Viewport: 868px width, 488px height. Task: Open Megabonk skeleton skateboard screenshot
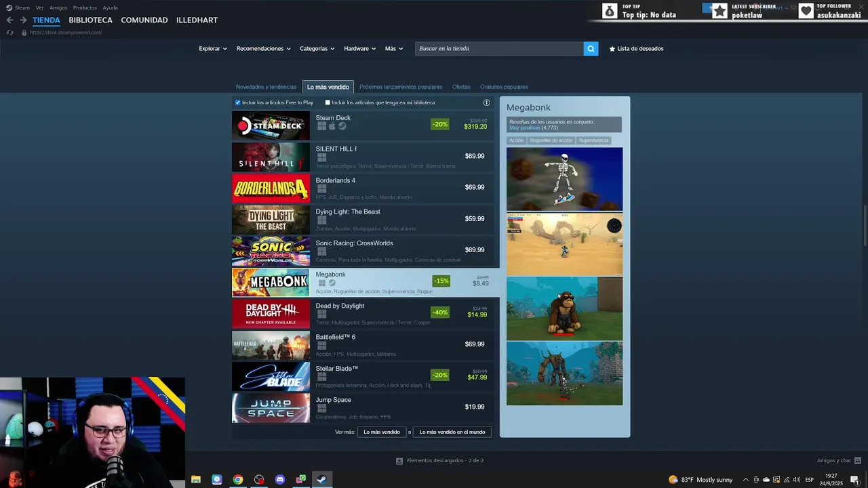[564, 180]
